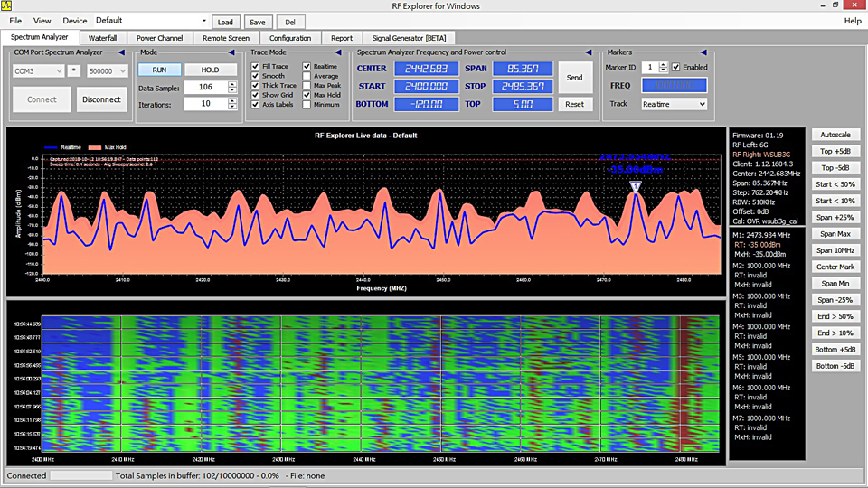Open the 500000 baud rate dropdown

point(107,70)
